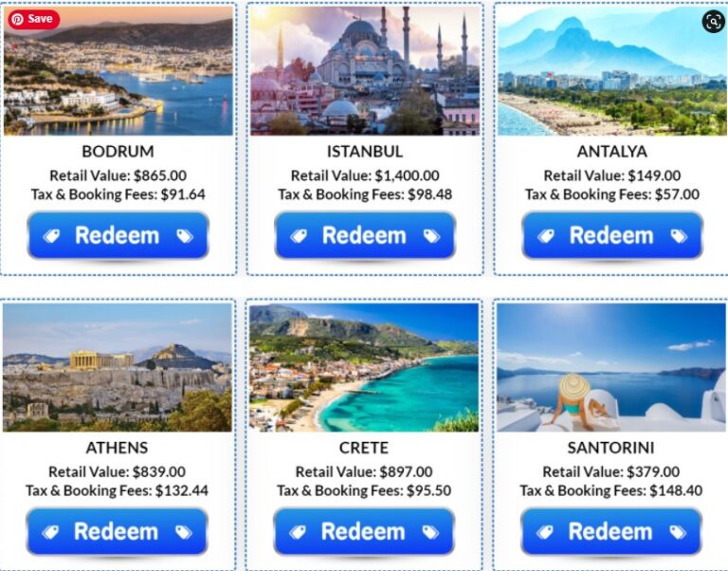Open the Bodrum harbor photo
This screenshot has height=571, width=728.
pos(118,70)
